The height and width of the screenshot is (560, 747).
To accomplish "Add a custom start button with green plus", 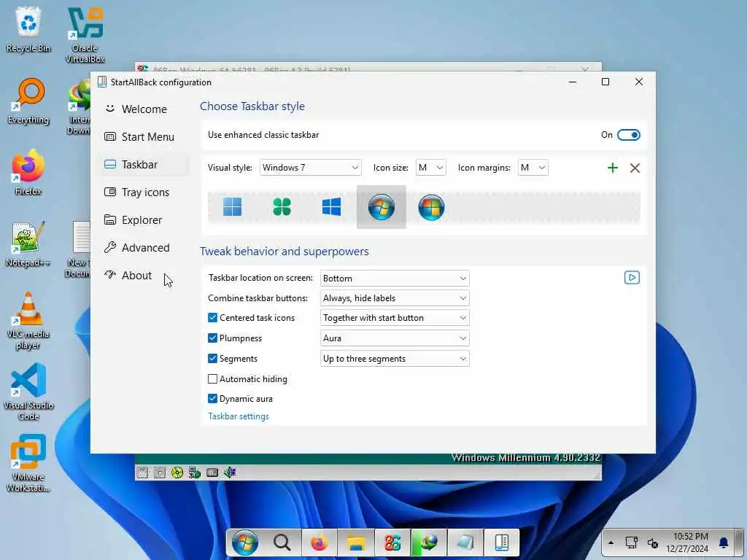I will 613,168.
